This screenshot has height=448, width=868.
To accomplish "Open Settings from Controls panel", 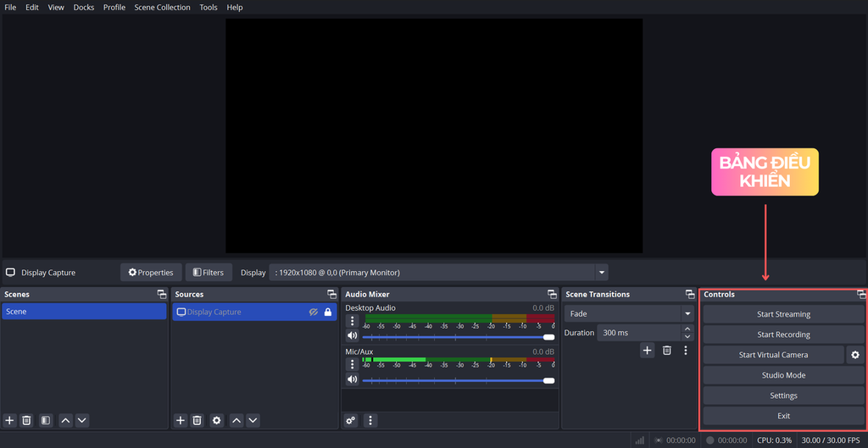I will (x=783, y=395).
